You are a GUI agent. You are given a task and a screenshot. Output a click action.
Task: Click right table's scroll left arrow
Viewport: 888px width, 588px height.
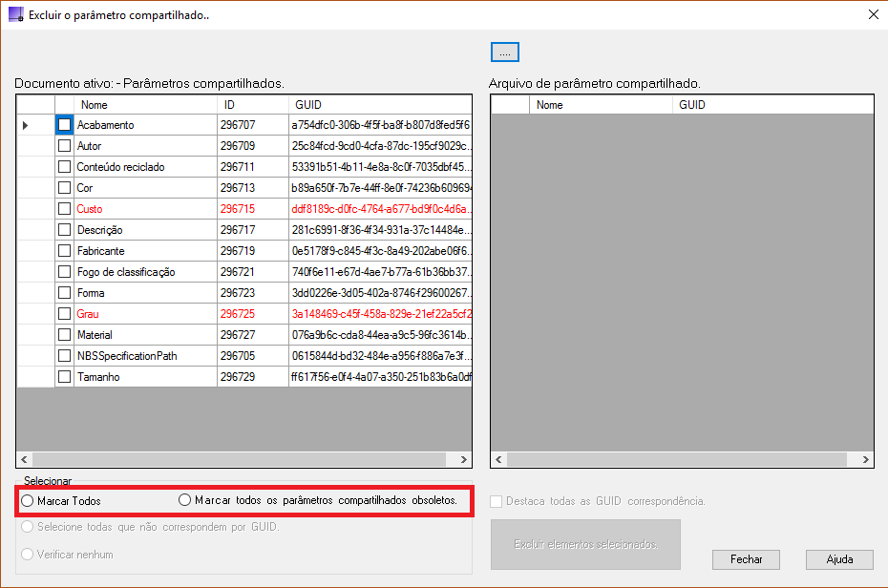(499, 459)
